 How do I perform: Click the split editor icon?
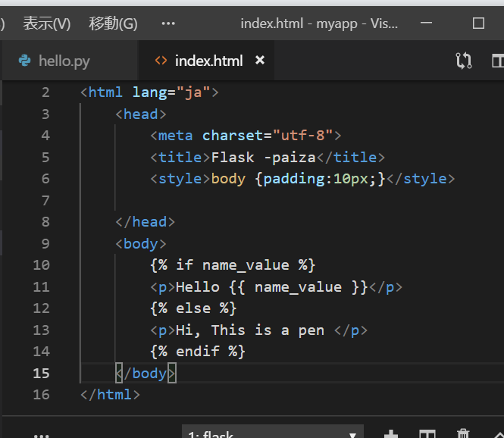tap(498, 61)
